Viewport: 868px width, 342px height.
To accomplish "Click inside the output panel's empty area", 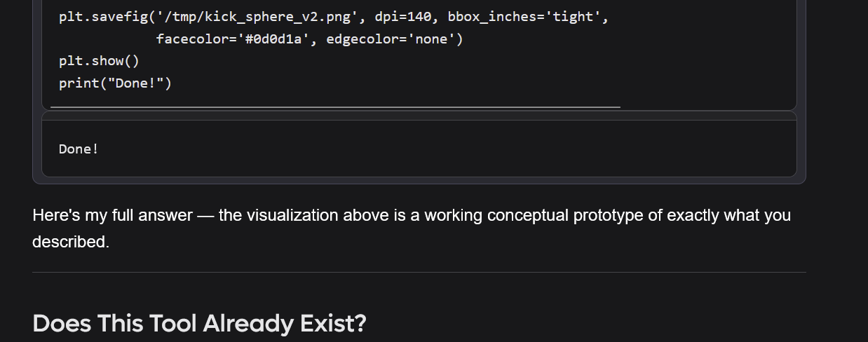I will click(449, 149).
